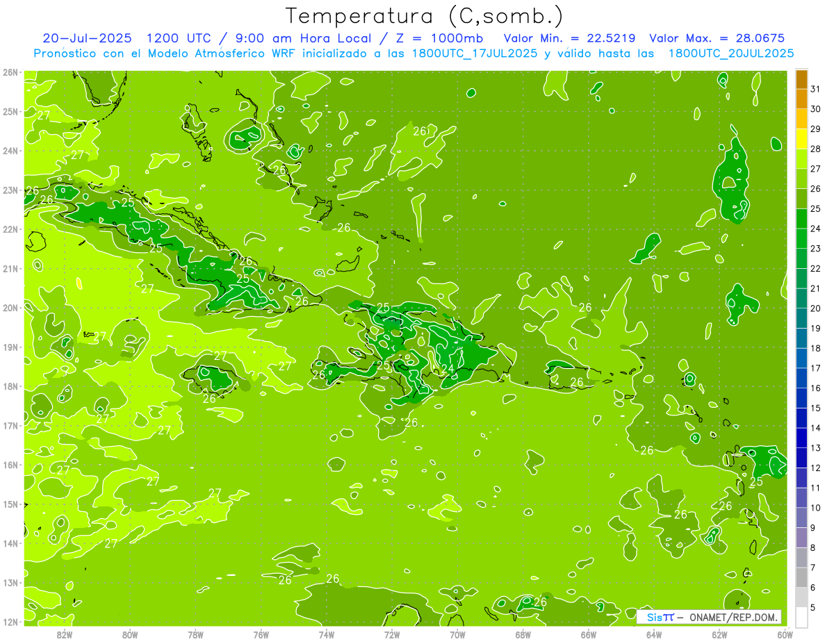Click the 70W longitude axis label

click(x=457, y=634)
